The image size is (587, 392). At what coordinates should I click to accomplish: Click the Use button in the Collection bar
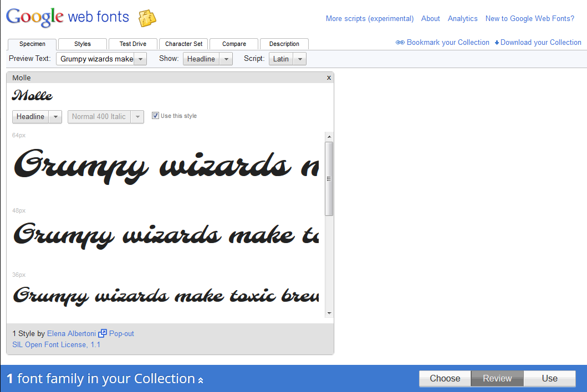tap(549, 379)
